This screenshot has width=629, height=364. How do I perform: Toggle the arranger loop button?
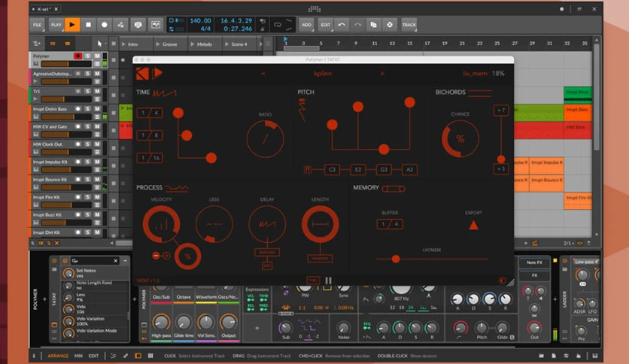pos(277,25)
